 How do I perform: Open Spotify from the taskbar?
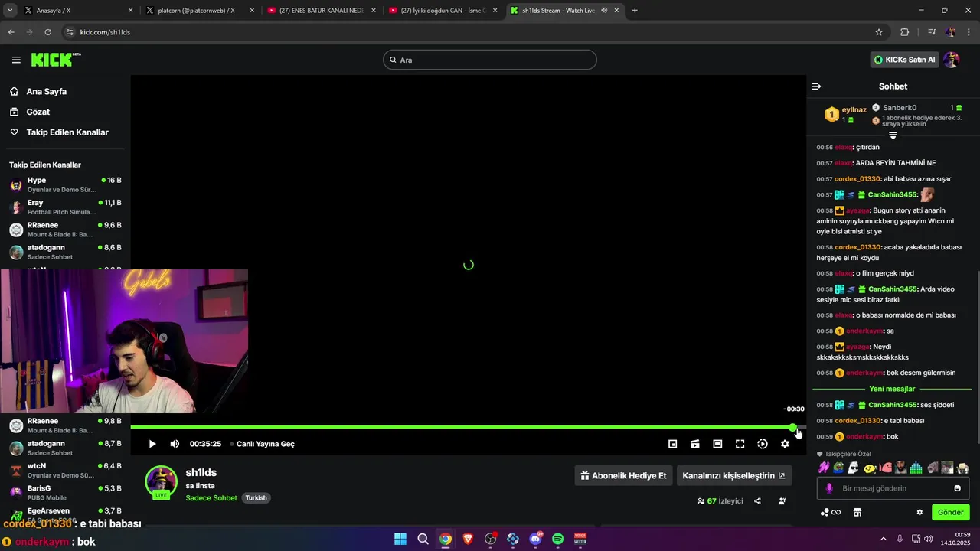coord(558,539)
